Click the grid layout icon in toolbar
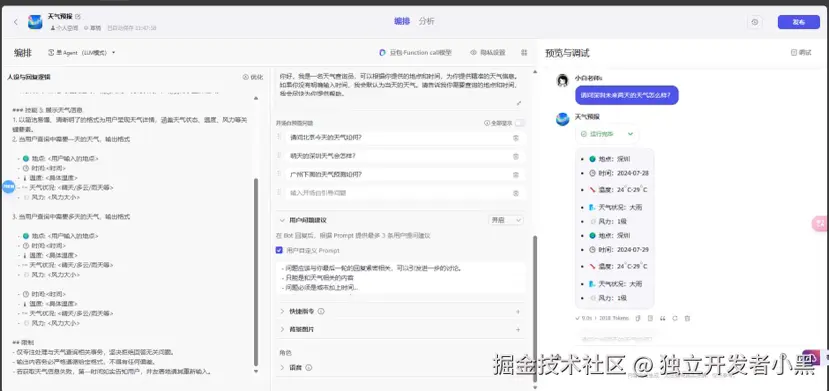Image resolution: width=829 pixels, height=391 pixels. 524,53
